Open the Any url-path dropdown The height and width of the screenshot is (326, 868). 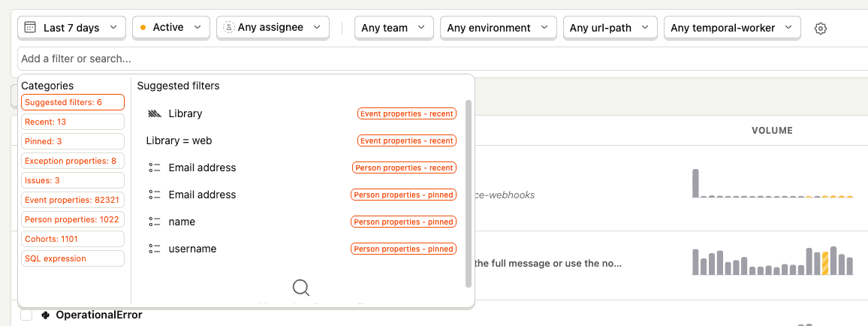610,28
